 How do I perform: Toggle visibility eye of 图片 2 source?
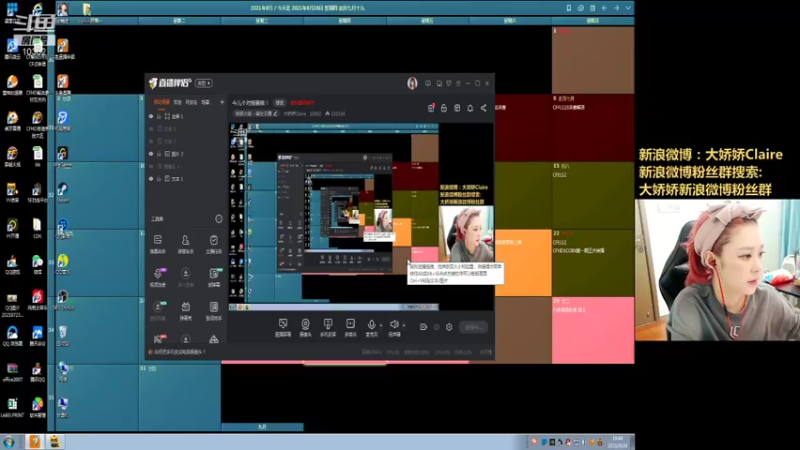point(151,154)
